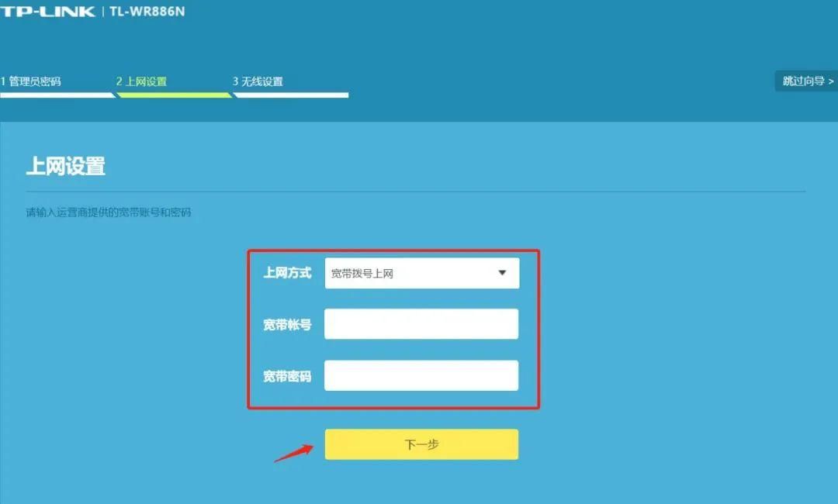838x504 pixels.
Task: Select step 2 上网设置 tab
Action: [x=142, y=81]
